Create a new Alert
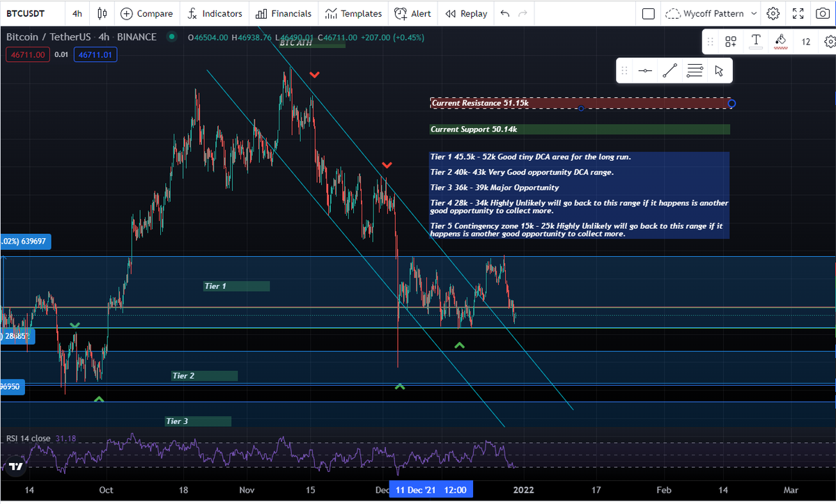 tap(412, 13)
